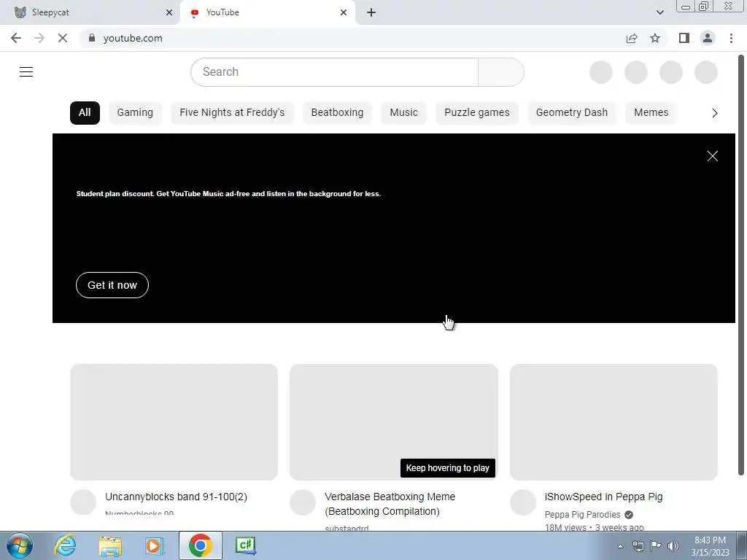The width and height of the screenshot is (747, 560).
Task: Click the Student plan discount banner text
Action: click(x=228, y=194)
